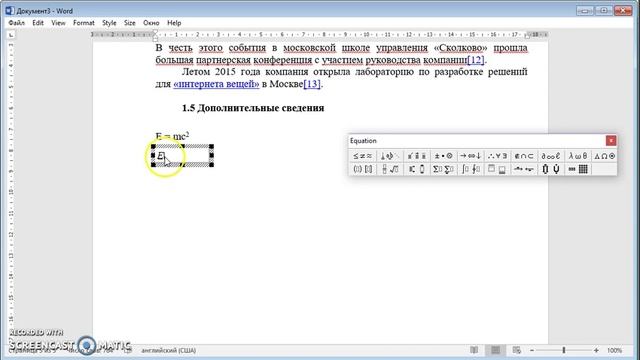The image size is (640, 360).
Task: Open the embellishments palette in Equation toolbar
Action: [x=416, y=156]
